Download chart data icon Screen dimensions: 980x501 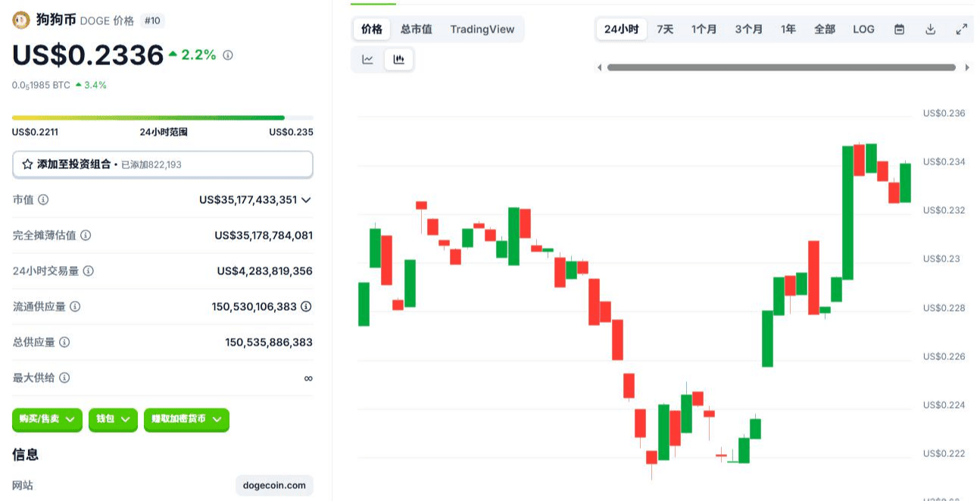[930, 30]
